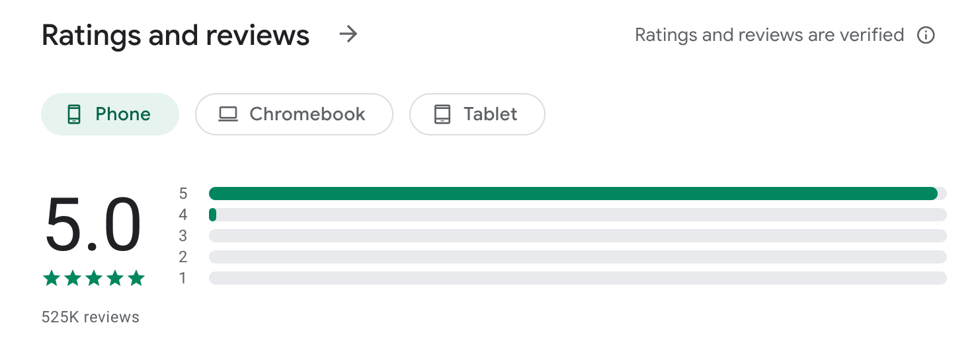Click the tablet device icon
Screen dimensions: 980x358
click(442, 114)
